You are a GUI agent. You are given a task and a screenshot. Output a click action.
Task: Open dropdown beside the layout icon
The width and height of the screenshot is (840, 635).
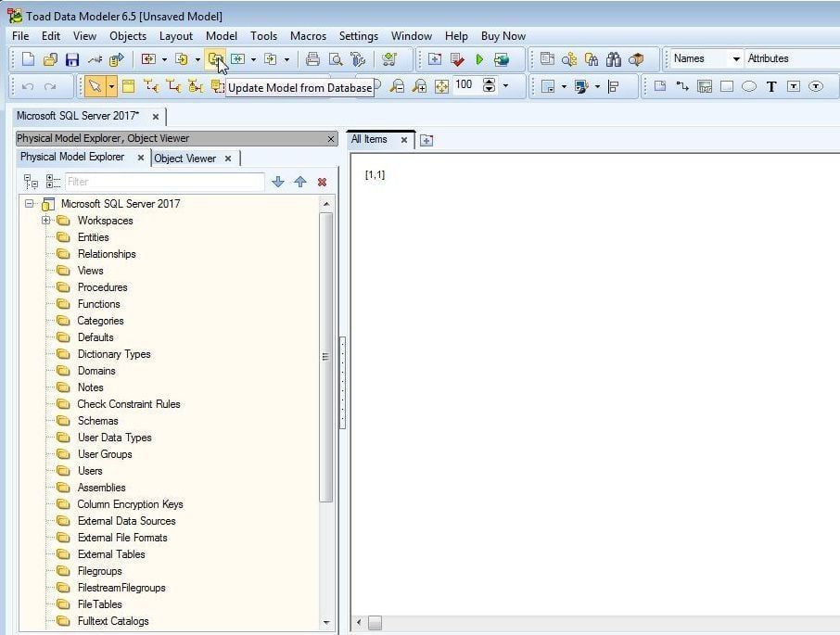click(564, 86)
